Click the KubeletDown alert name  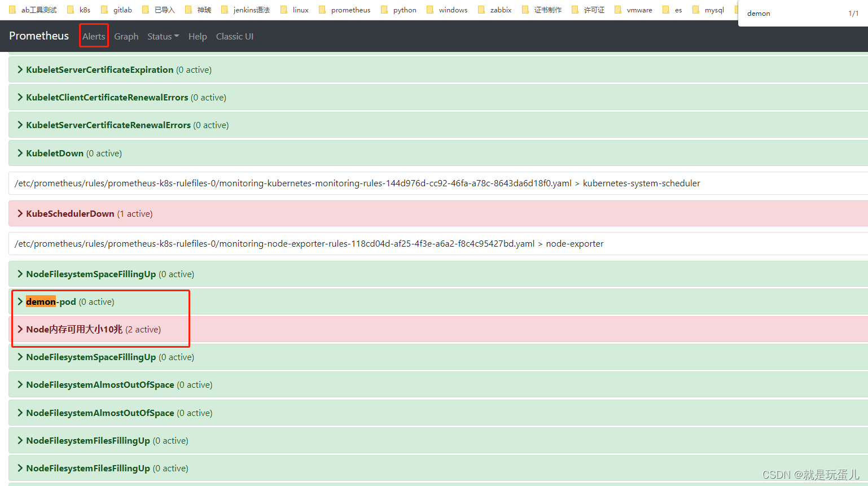point(55,153)
